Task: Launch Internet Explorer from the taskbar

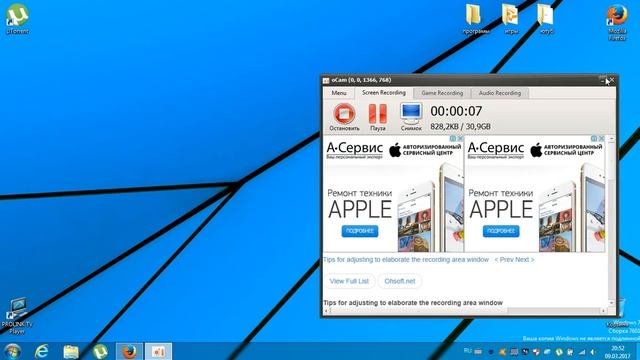Action: click(x=42, y=351)
